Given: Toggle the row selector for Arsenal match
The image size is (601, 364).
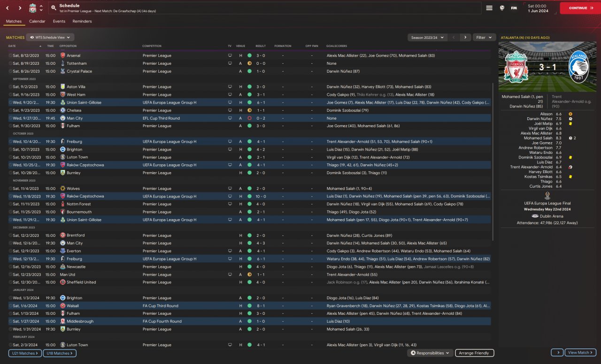Looking at the screenshot, I should (10, 55).
